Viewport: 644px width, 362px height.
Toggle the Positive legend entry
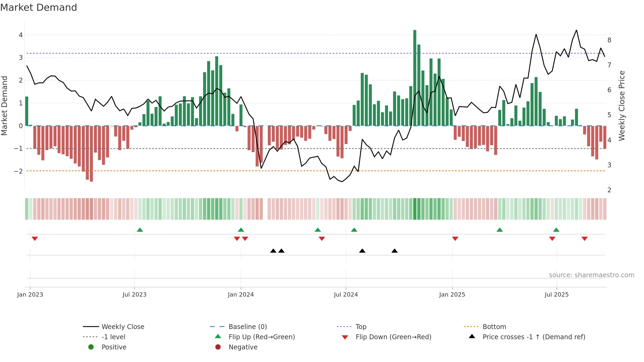point(107,347)
